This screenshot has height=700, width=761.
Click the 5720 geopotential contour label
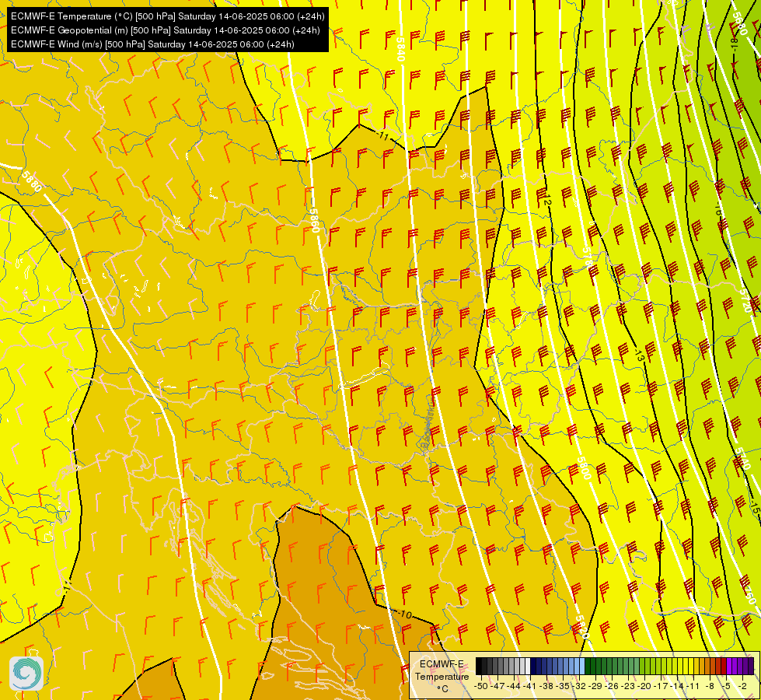(746, 301)
